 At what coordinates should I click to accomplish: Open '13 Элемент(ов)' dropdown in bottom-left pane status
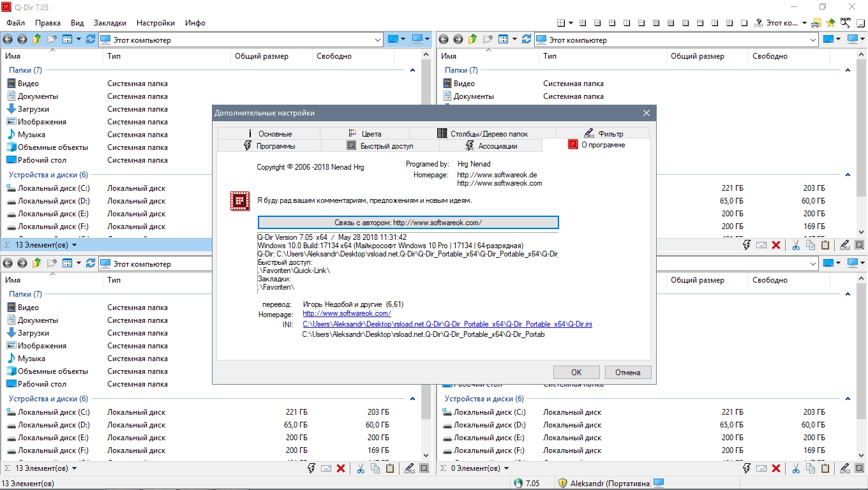tap(74, 469)
